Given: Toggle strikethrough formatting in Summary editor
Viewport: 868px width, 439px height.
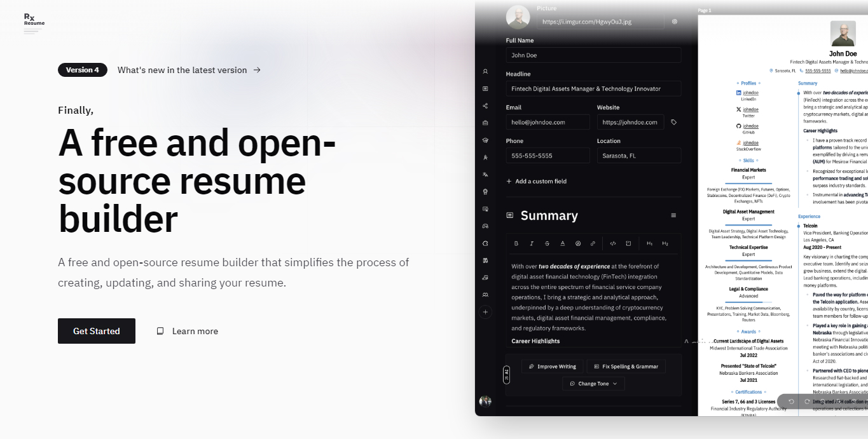Looking at the screenshot, I should pyautogui.click(x=547, y=243).
